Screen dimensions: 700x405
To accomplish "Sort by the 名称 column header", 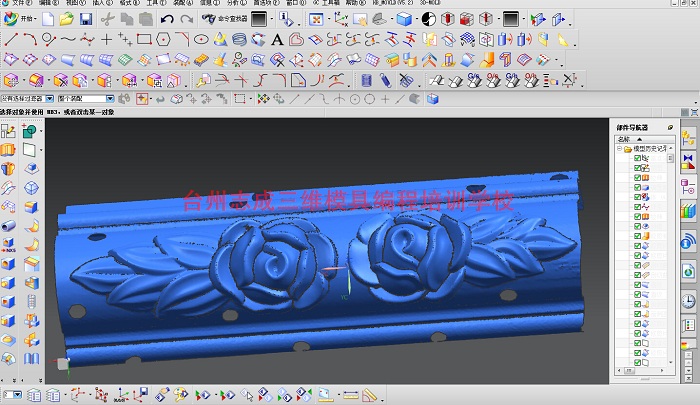I will [644, 139].
